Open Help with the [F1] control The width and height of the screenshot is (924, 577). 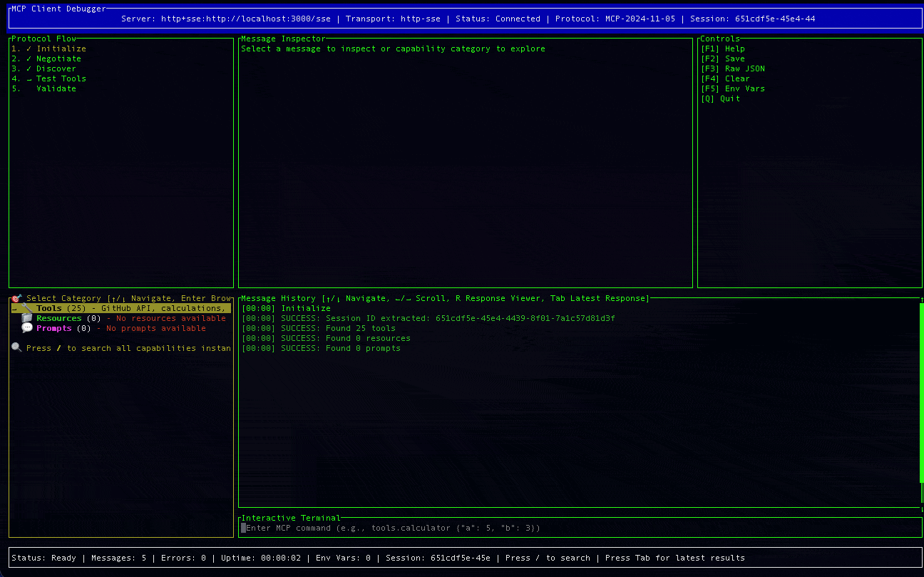click(x=723, y=48)
